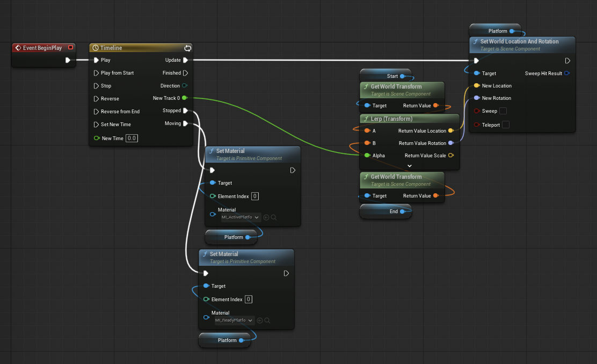Screen dimensions: 597x364
Task: Click the loop icon on the Timeline node
Action: 188,48
